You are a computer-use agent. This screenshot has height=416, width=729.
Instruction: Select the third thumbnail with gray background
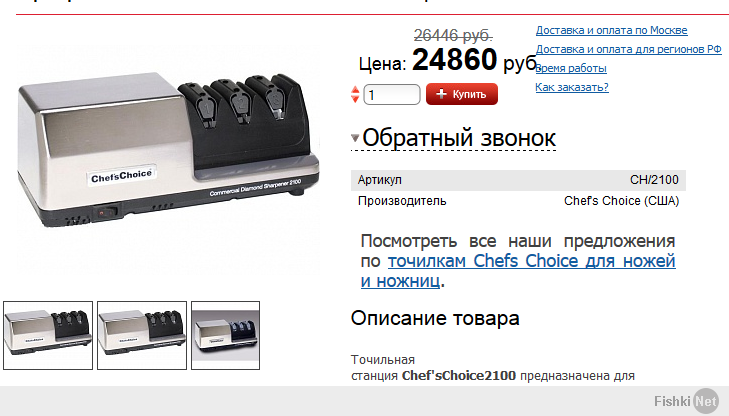click(x=225, y=335)
